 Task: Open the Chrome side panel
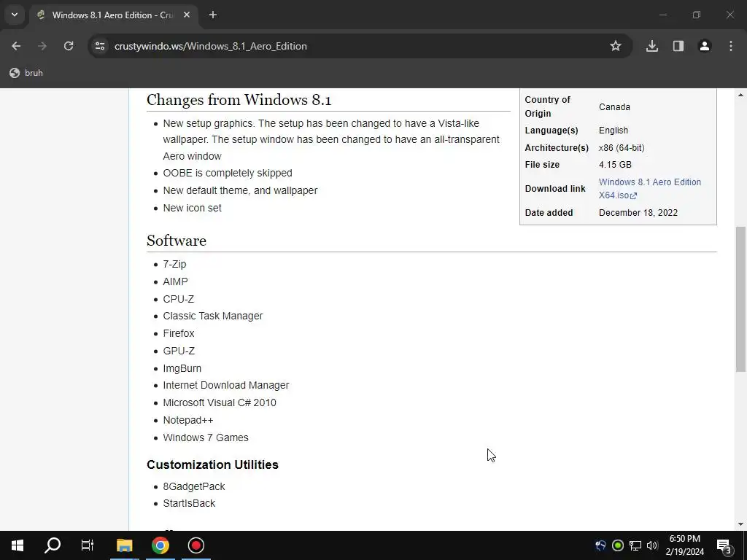pyautogui.click(x=678, y=46)
